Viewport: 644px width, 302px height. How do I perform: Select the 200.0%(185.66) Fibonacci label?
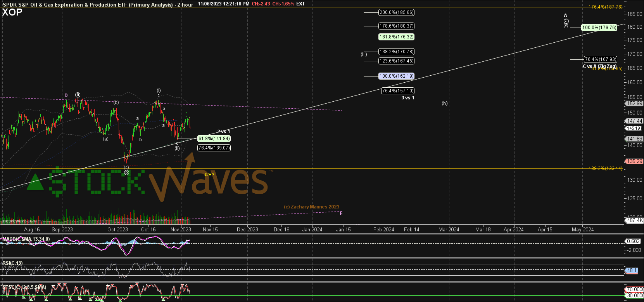[x=396, y=12]
